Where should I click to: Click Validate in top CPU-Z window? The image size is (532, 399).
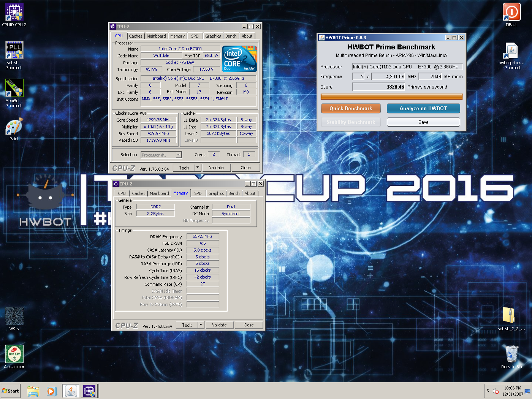(216, 168)
